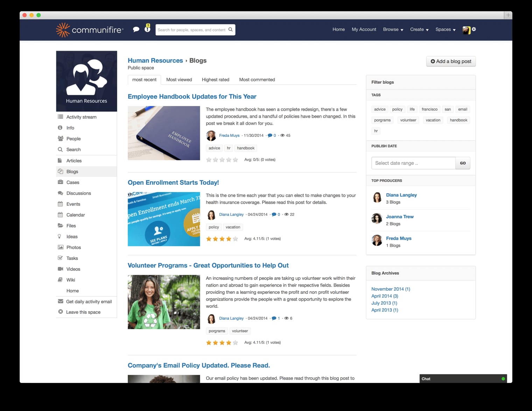Open the November 2014 blog archive link
532x411 pixels.
point(391,289)
